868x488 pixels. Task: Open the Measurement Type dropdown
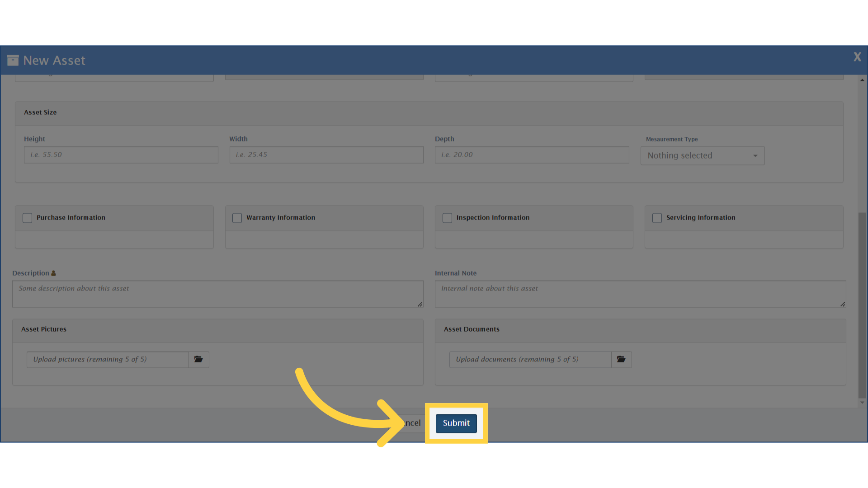pyautogui.click(x=702, y=155)
